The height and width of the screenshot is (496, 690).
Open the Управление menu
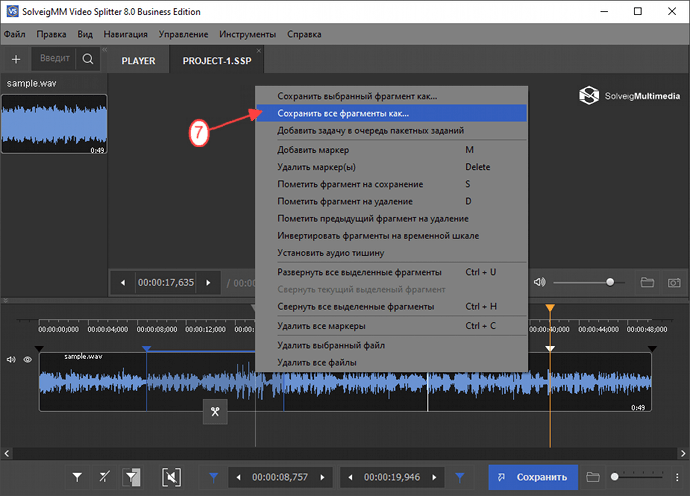coord(184,34)
